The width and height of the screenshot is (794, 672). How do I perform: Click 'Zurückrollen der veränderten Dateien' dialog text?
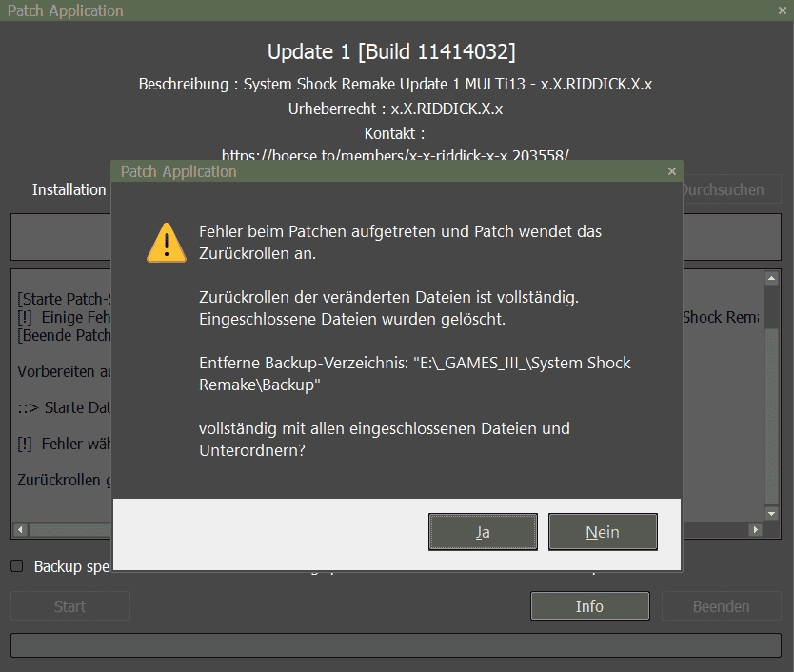point(388,297)
